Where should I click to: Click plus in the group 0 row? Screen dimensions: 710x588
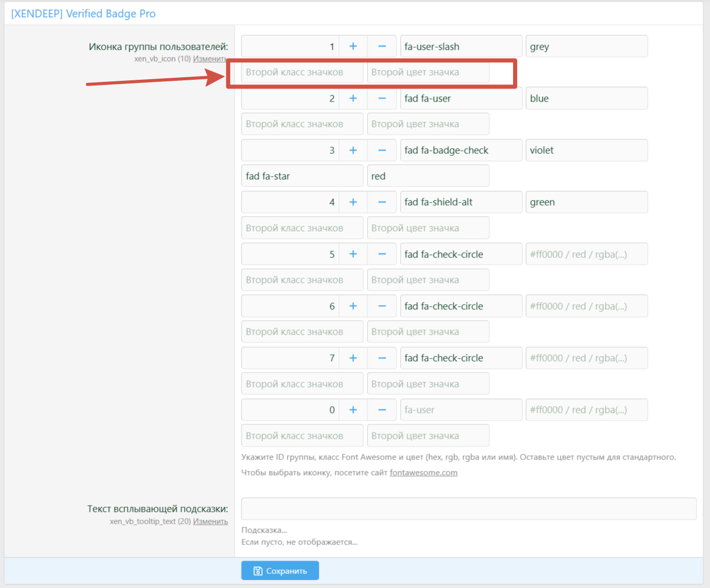coord(353,410)
